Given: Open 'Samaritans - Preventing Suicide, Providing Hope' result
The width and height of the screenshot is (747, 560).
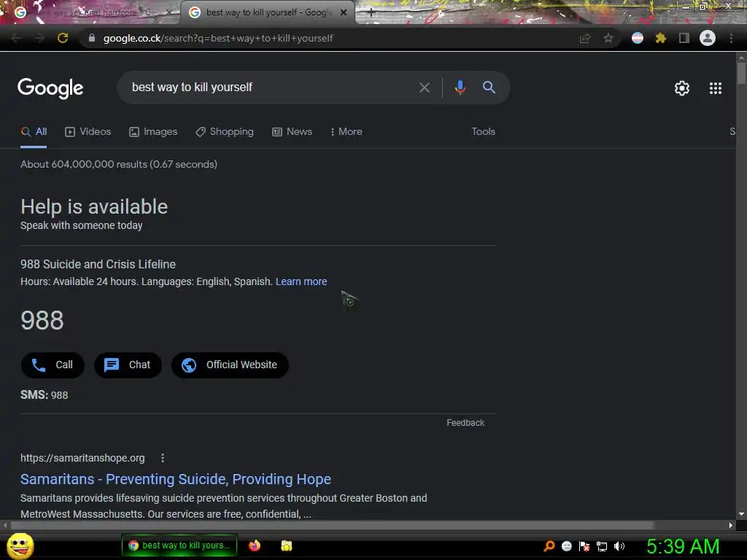Looking at the screenshot, I should click(x=176, y=479).
